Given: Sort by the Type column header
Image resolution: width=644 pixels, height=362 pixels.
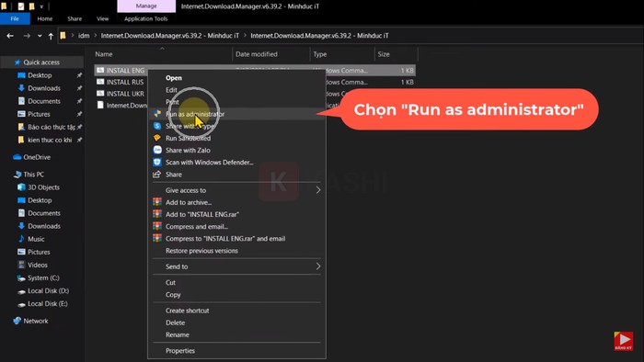Looking at the screenshot, I should [x=319, y=53].
